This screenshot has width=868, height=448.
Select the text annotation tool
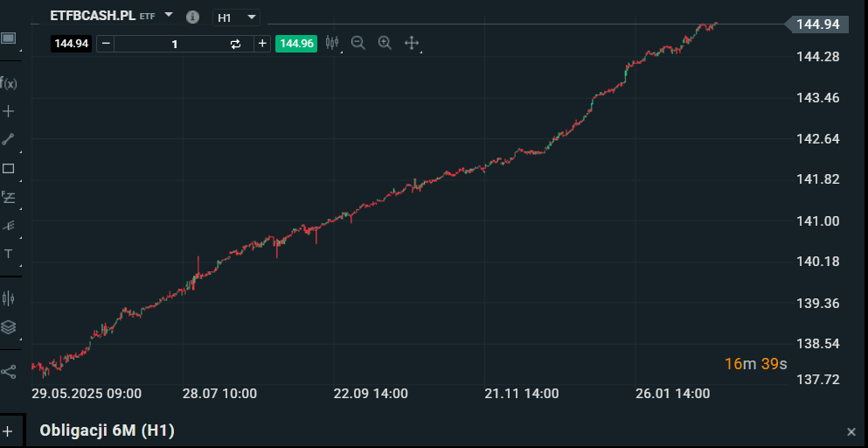pyautogui.click(x=8, y=255)
